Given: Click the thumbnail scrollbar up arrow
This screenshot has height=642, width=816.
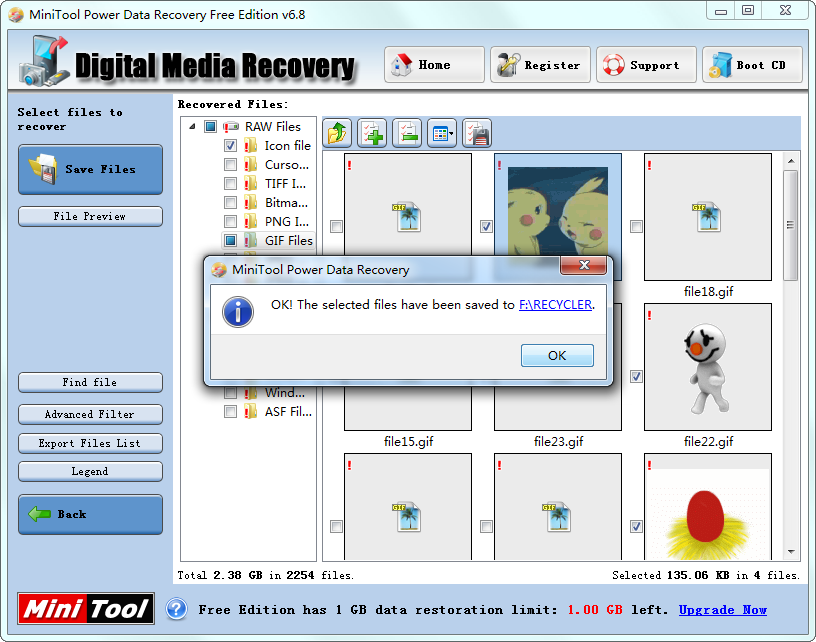Looking at the screenshot, I should (791, 161).
